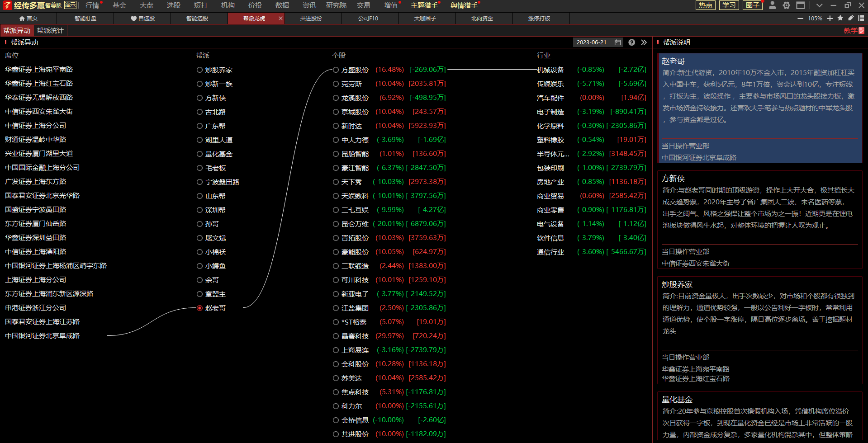Click the 演示 demo badge
The width and height of the screenshot is (868, 443).
(x=70, y=5)
